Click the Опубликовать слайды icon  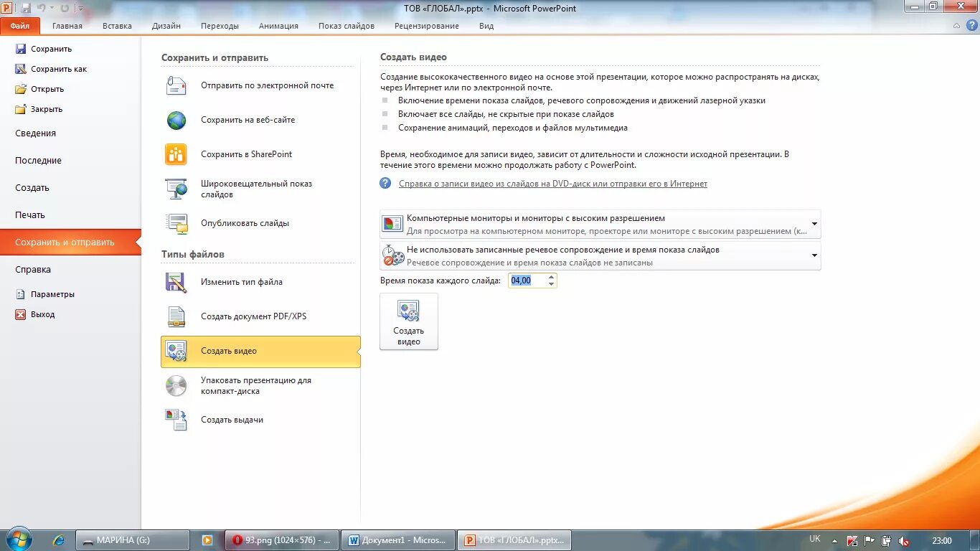176,223
